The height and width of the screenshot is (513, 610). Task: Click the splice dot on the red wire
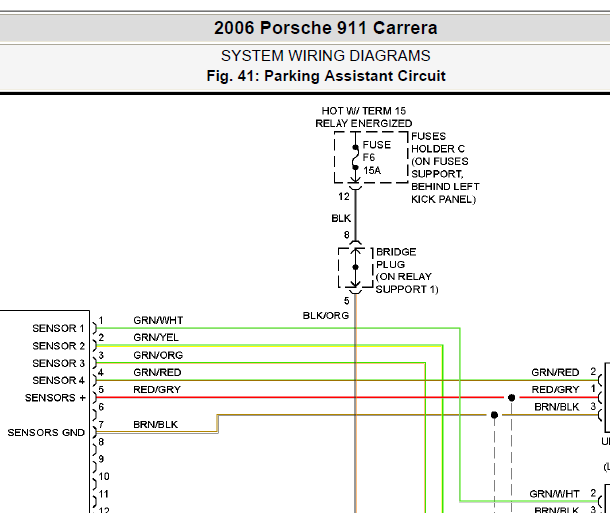[x=512, y=397]
